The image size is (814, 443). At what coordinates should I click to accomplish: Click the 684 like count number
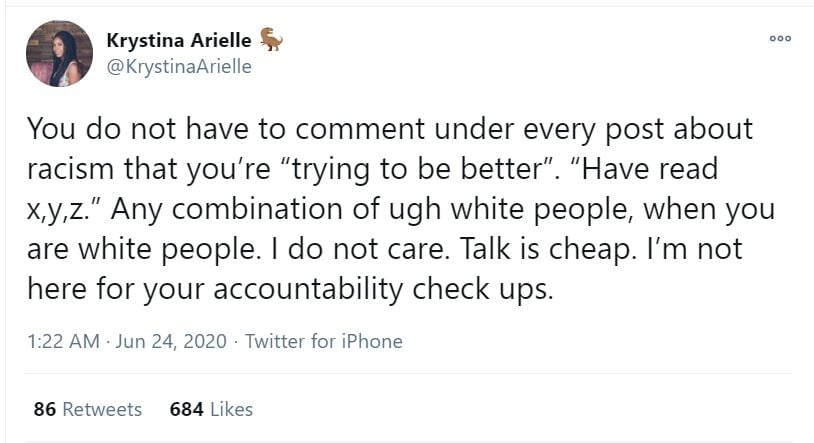click(x=187, y=409)
